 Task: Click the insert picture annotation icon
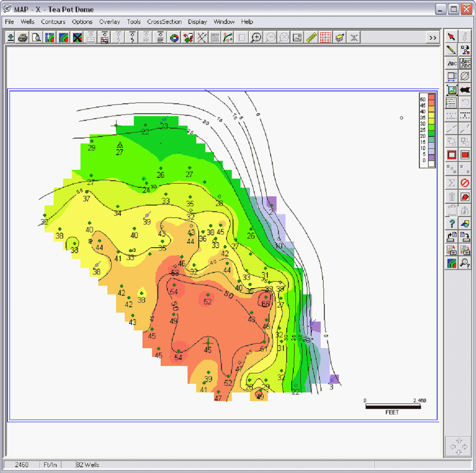tap(452, 90)
